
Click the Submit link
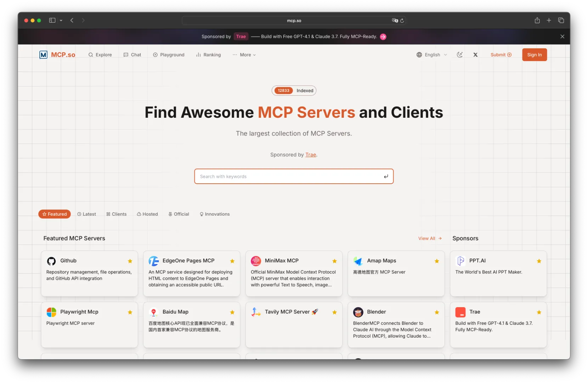[x=501, y=55]
